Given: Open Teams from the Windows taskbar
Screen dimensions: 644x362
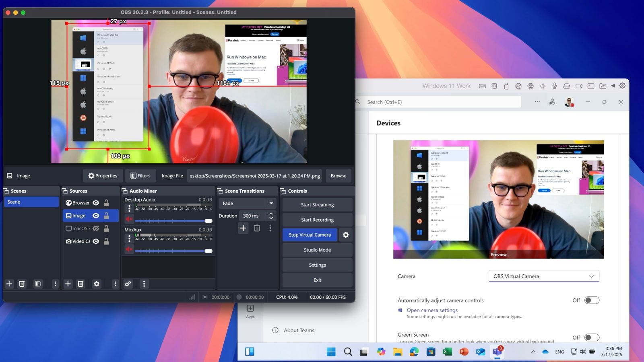Looking at the screenshot, I should [497, 352].
